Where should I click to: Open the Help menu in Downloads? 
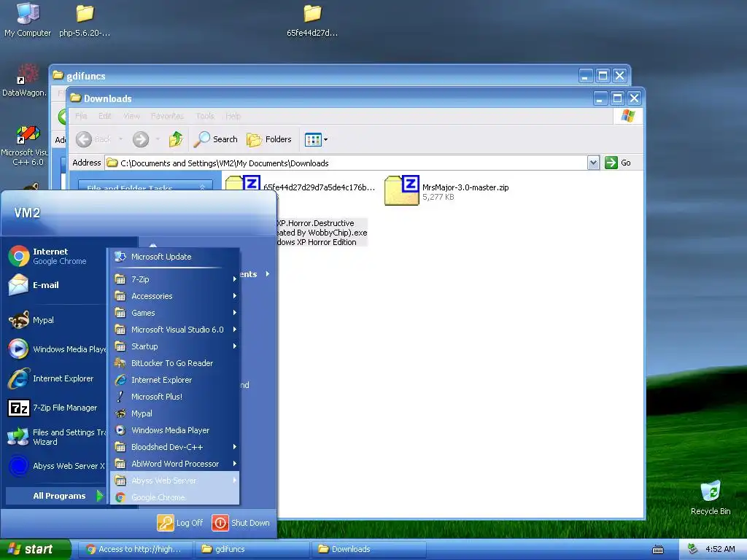(x=233, y=116)
